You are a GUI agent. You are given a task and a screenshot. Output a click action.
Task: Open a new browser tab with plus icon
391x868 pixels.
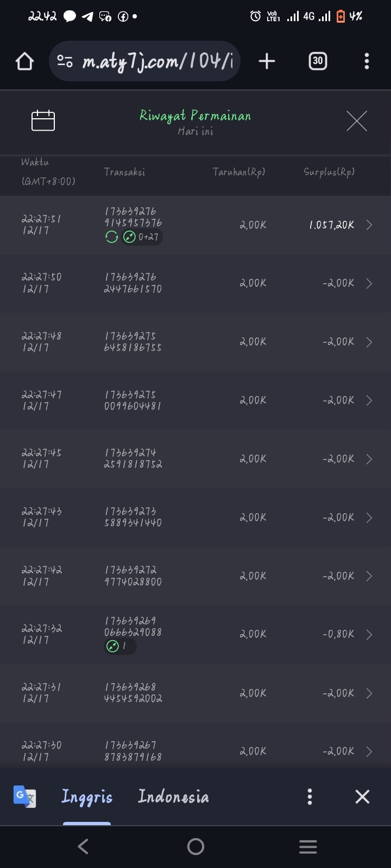[267, 61]
